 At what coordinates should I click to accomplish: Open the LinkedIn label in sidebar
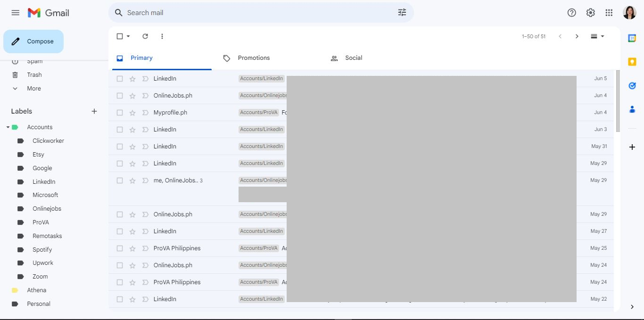pyautogui.click(x=44, y=182)
